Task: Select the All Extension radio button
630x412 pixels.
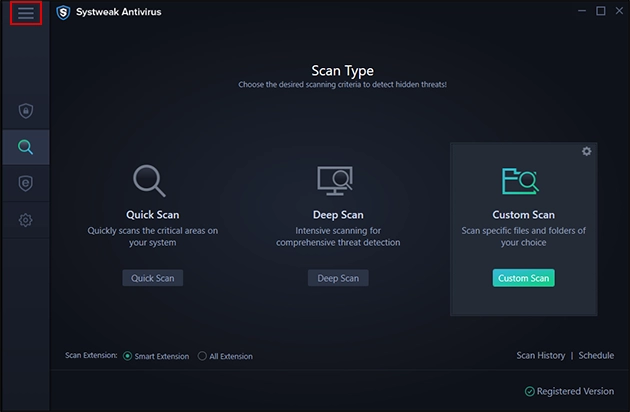Action: [x=202, y=356]
